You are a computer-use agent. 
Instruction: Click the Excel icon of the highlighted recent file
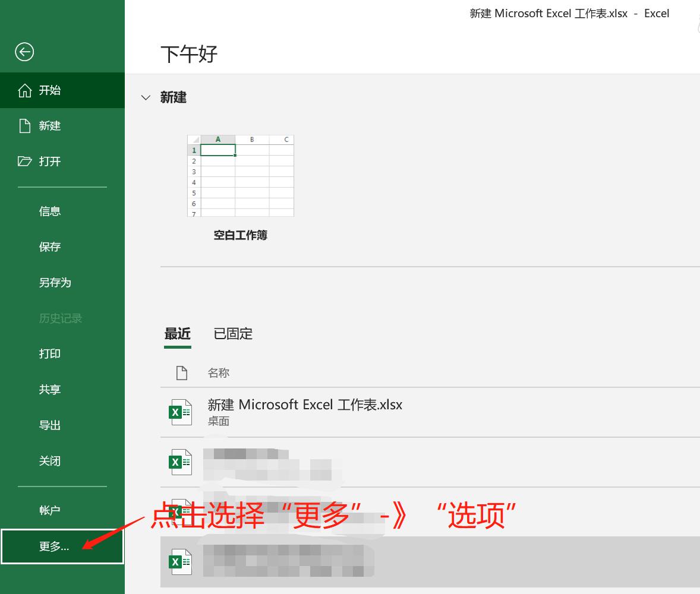coord(181,561)
